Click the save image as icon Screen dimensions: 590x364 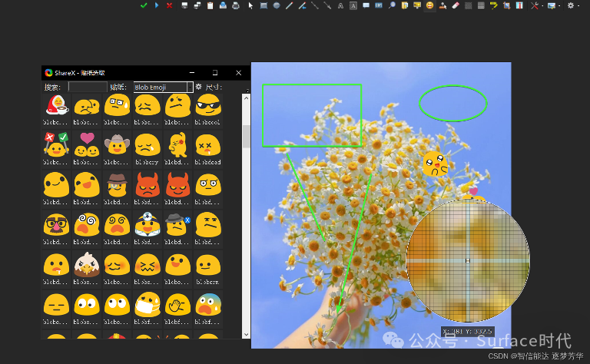pos(197,5)
